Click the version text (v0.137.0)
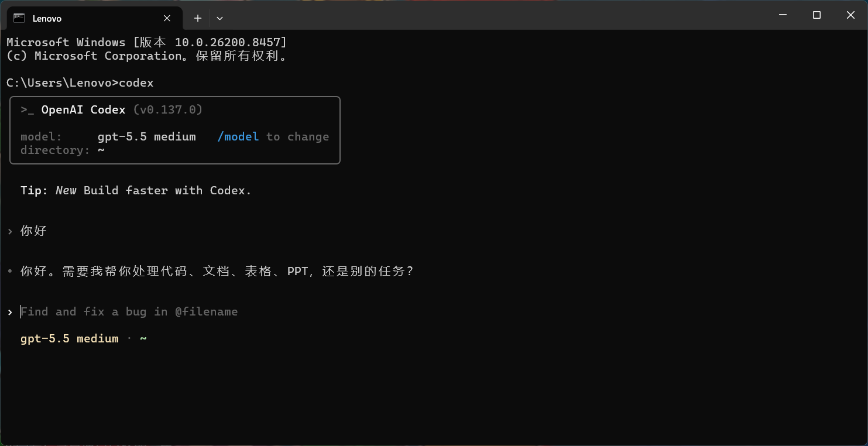 point(168,110)
